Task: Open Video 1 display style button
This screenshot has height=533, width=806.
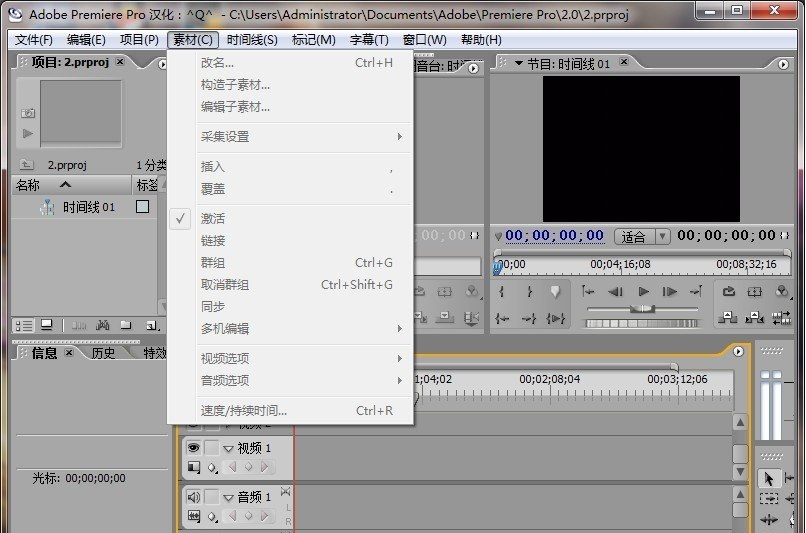Action: [194, 467]
